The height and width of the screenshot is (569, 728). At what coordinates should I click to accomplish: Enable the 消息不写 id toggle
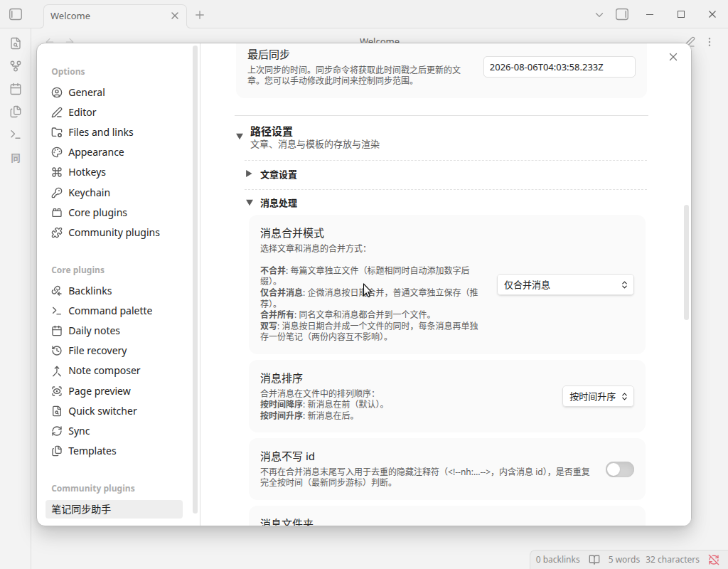(x=620, y=469)
